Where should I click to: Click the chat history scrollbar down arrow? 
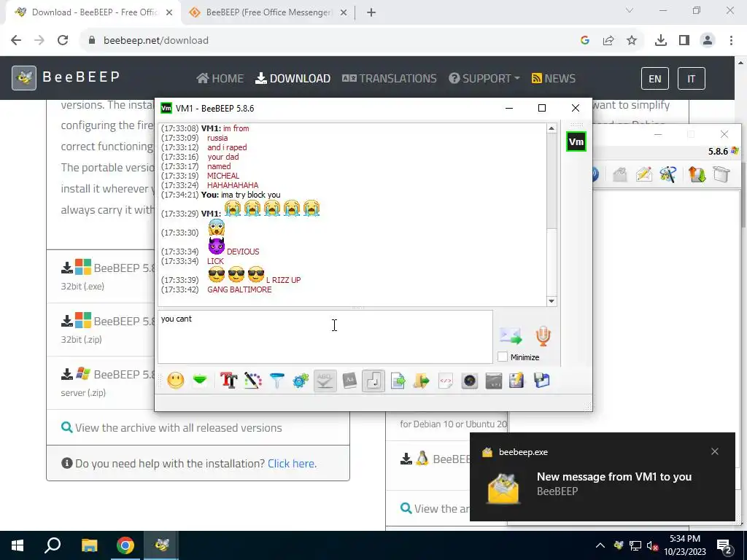point(551,301)
